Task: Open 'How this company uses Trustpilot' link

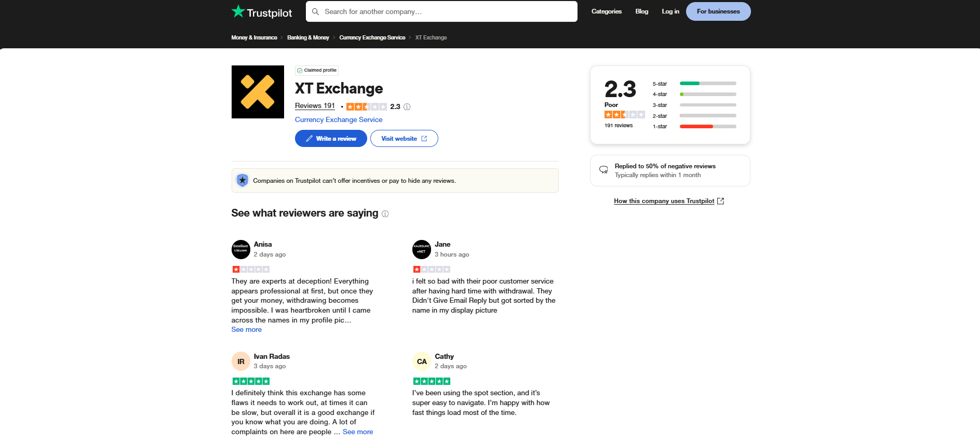Action: pyautogui.click(x=664, y=201)
